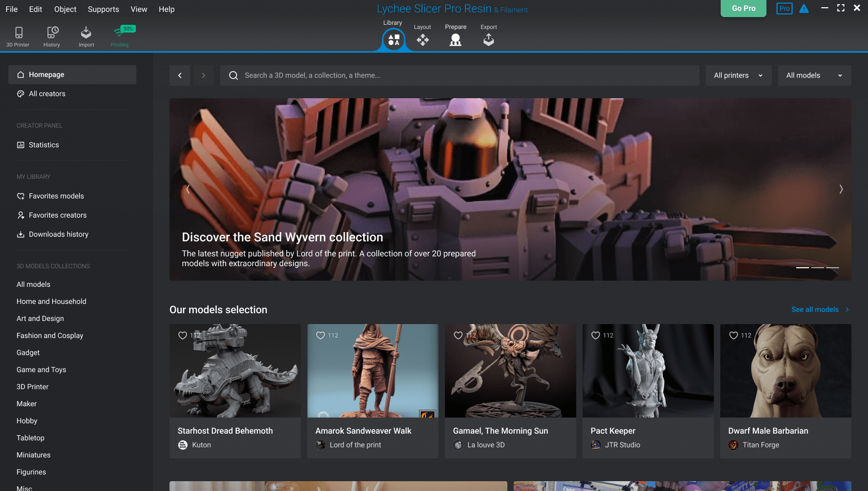The height and width of the screenshot is (491, 868).
Task: Click the Favorites creators person icon
Action: pyautogui.click(x=21, y=215)
